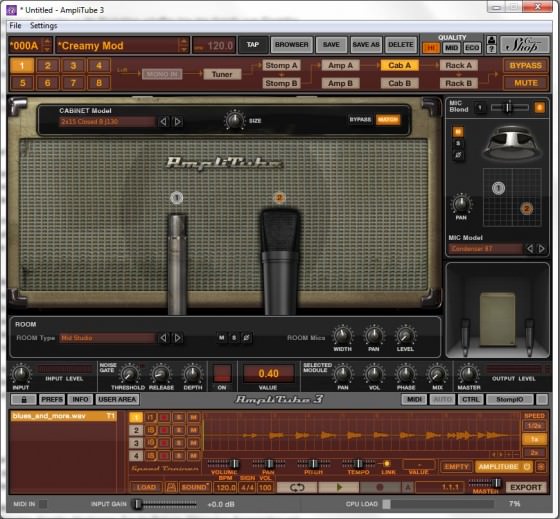
Task: Click track 1 input icon in recorder
Action: pyautogui.click(x=151, y=417)
